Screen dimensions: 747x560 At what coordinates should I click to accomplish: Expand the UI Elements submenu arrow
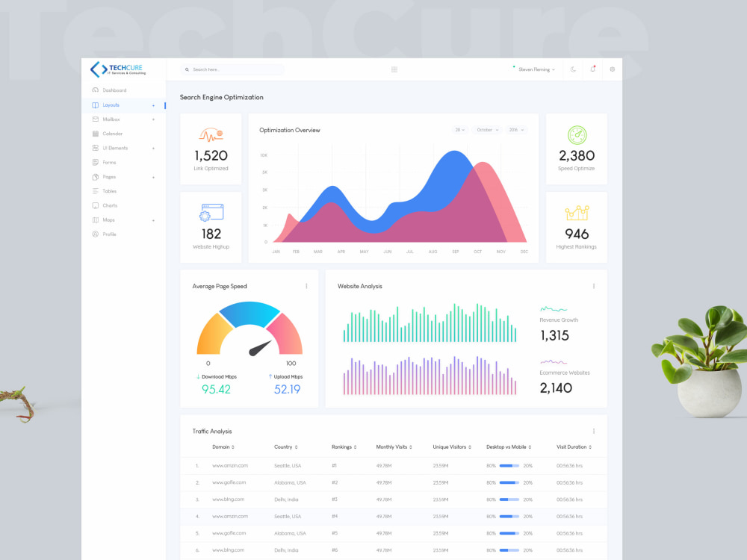click(x=153, y=149)
